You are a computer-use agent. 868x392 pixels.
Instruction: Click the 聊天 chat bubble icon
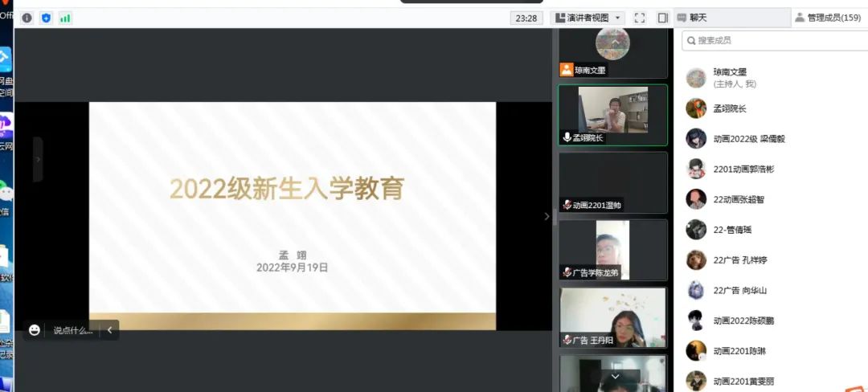coord(682,18)
